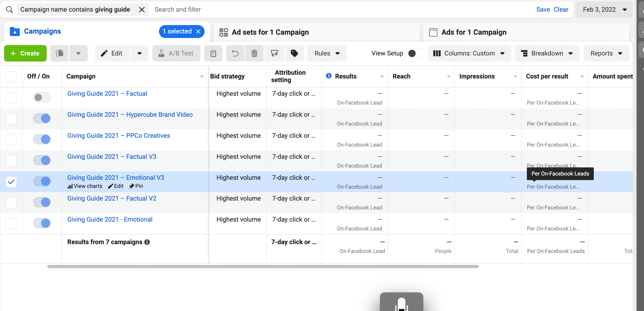
Task: Switch to the Campaigns tab
Action: coord(42,31)
